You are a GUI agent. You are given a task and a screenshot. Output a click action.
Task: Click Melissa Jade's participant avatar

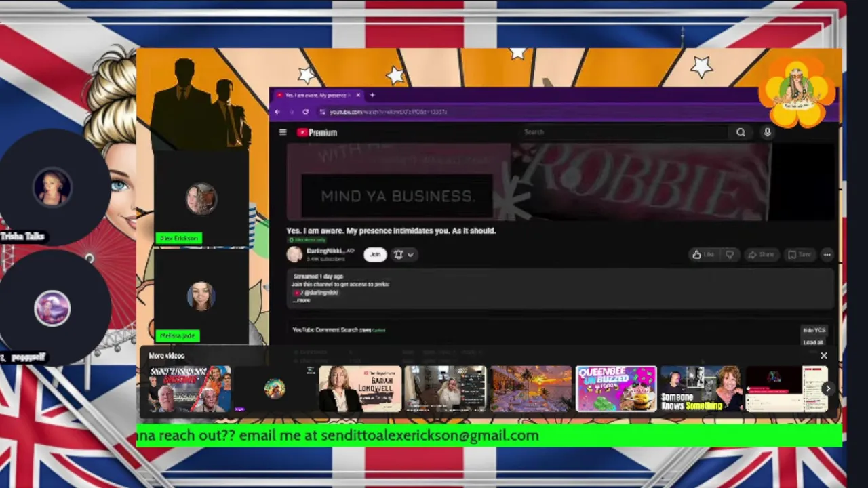click(201, 296)
